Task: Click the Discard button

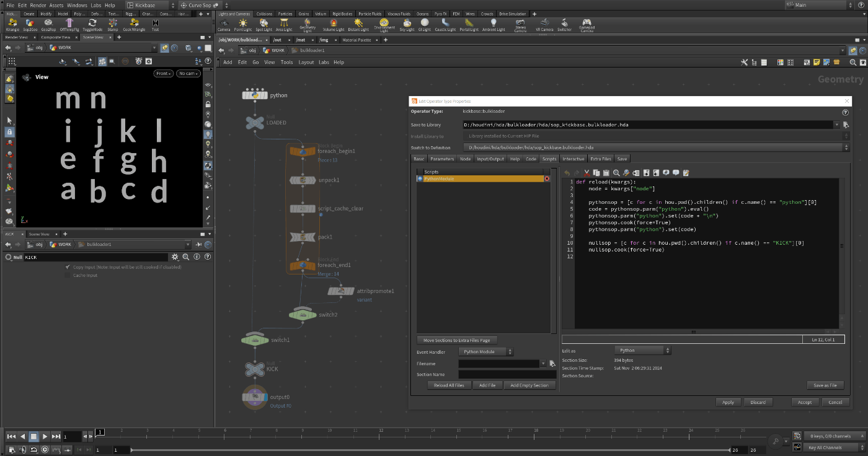Action: [x=758, y=402]
